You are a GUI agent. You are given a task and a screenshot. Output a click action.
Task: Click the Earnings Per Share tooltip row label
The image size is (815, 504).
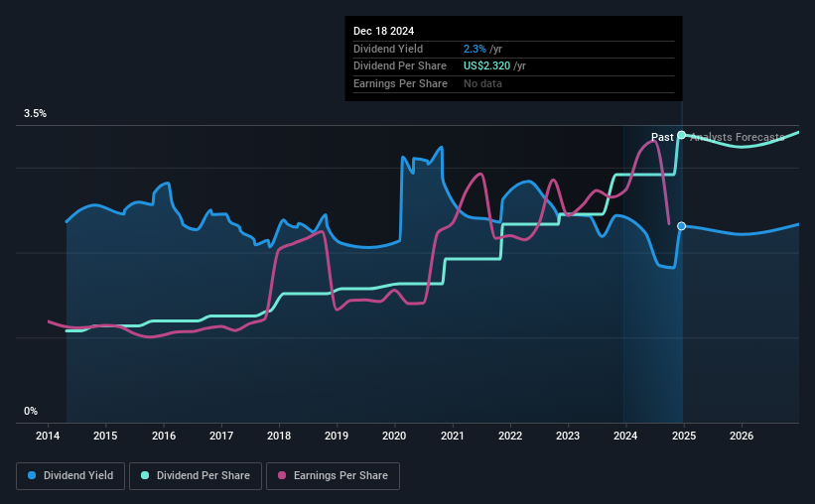[400, 83]
